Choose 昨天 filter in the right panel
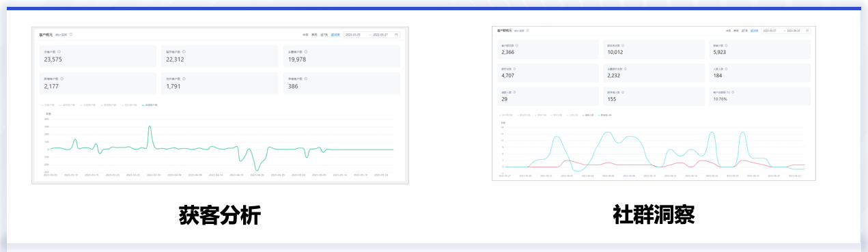The image size is (868, 252). 736,31
